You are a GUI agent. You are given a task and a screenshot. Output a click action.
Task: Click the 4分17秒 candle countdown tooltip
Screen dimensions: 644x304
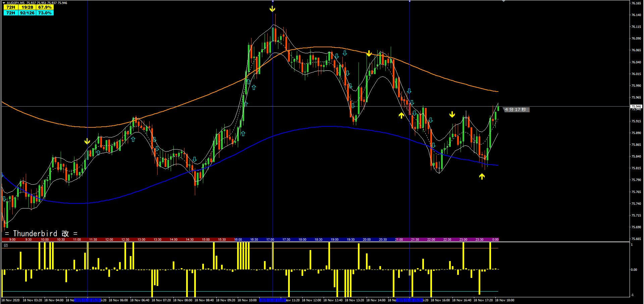[x=516, y=110]
